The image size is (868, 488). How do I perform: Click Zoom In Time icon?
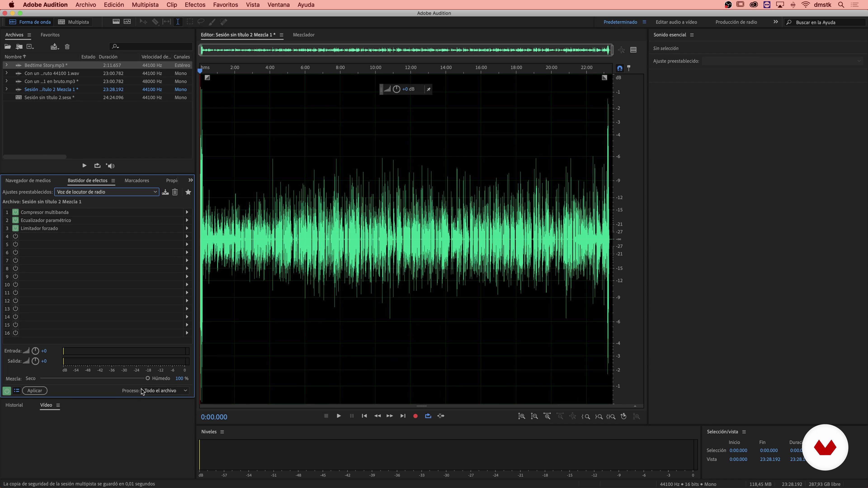[x=547, y=416]
